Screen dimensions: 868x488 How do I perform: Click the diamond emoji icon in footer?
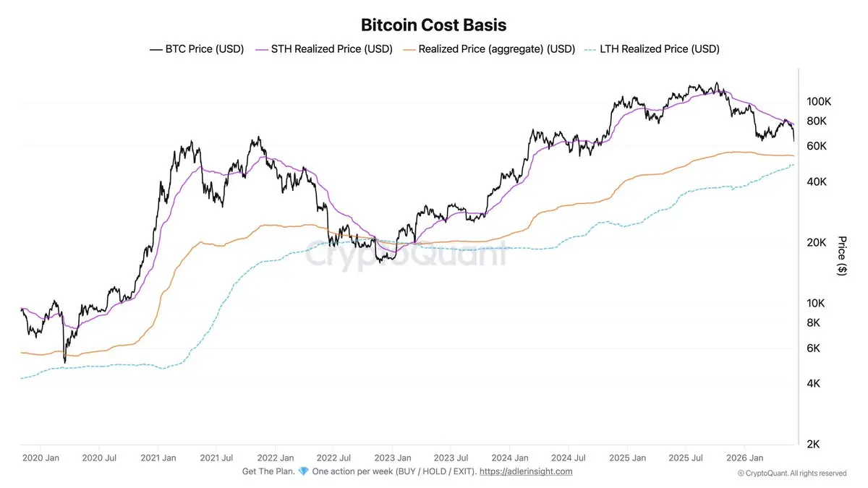click(x=304, y=471)
